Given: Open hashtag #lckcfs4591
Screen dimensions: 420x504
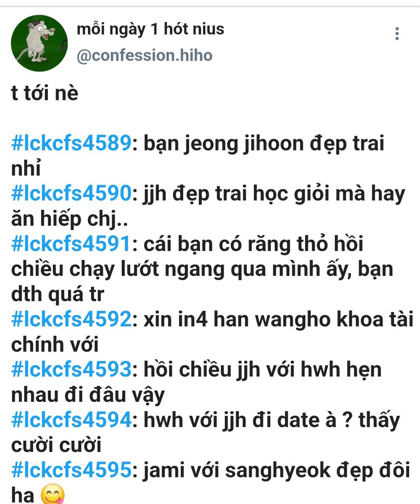Looking at the screenshot, I should click(72, 244).
